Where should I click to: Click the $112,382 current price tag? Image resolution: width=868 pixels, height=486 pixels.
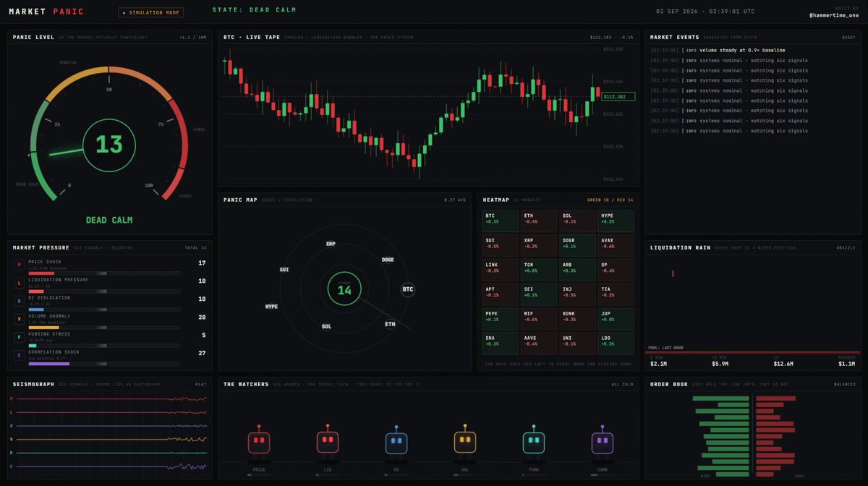pos(618,96)
